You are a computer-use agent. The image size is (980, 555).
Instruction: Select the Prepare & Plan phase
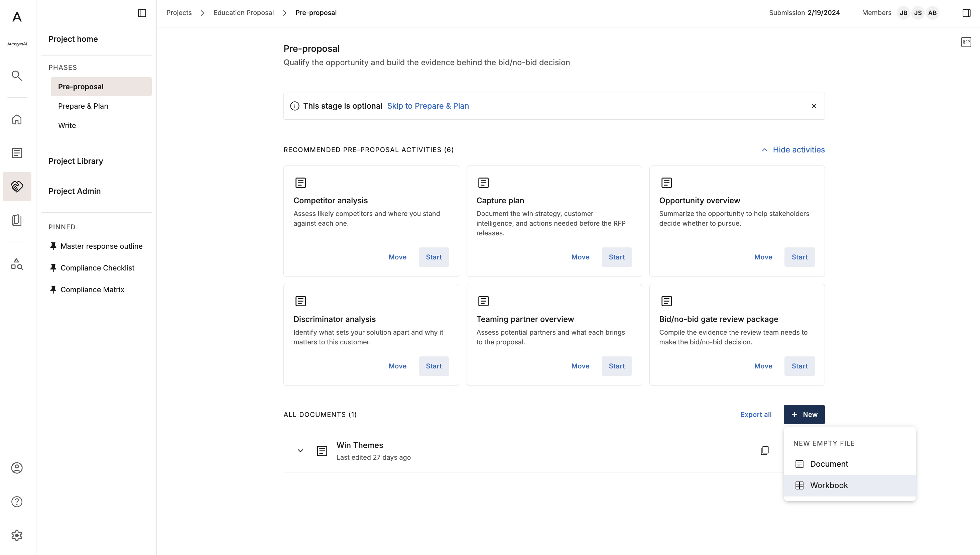tap(101, 106)
